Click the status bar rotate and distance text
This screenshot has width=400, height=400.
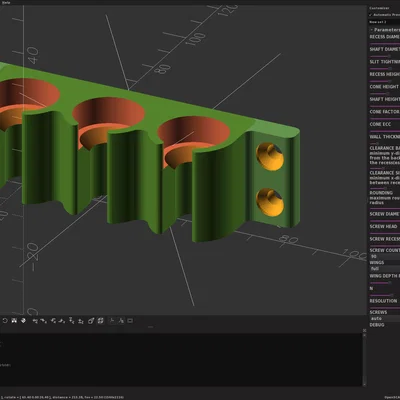(62, 397)
